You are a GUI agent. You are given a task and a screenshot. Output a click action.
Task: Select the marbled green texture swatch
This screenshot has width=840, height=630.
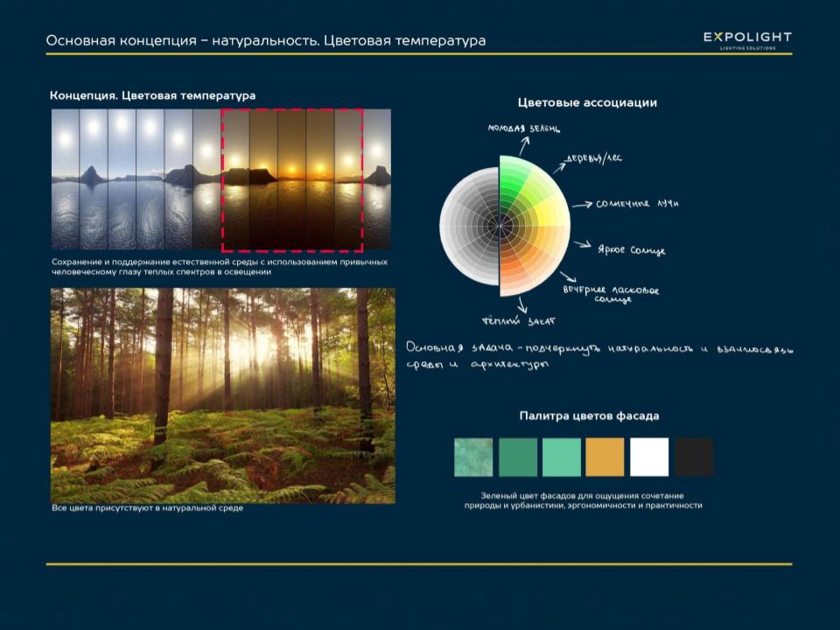coord(472,457)
